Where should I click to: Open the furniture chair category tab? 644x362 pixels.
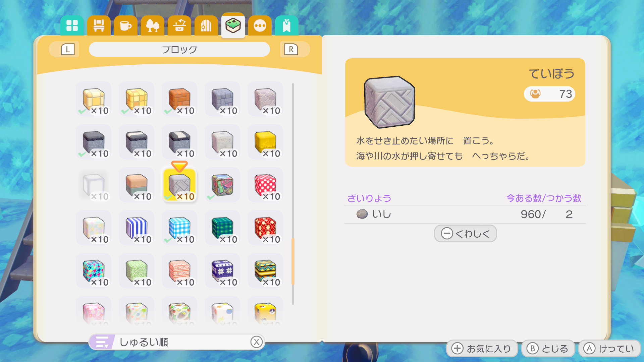click(99, 25)
